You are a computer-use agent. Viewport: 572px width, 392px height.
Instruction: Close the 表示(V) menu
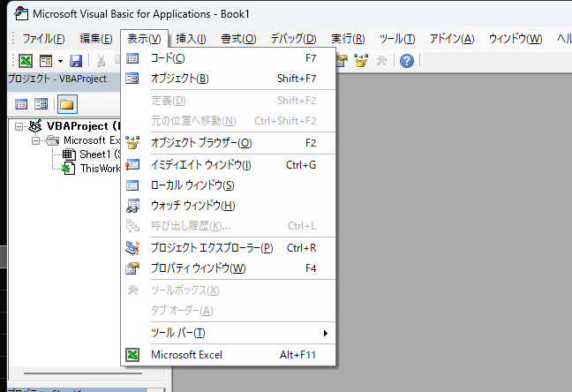coord(144,38)
